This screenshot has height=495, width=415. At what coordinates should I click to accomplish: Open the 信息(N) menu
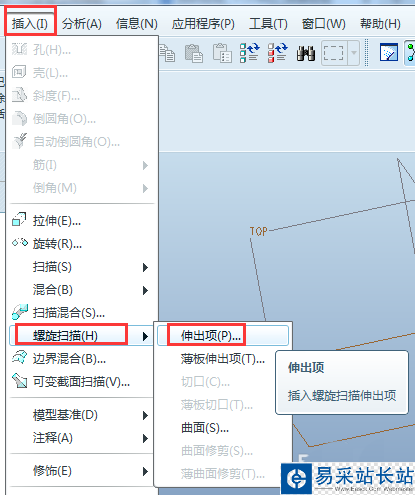coord(137,24)
